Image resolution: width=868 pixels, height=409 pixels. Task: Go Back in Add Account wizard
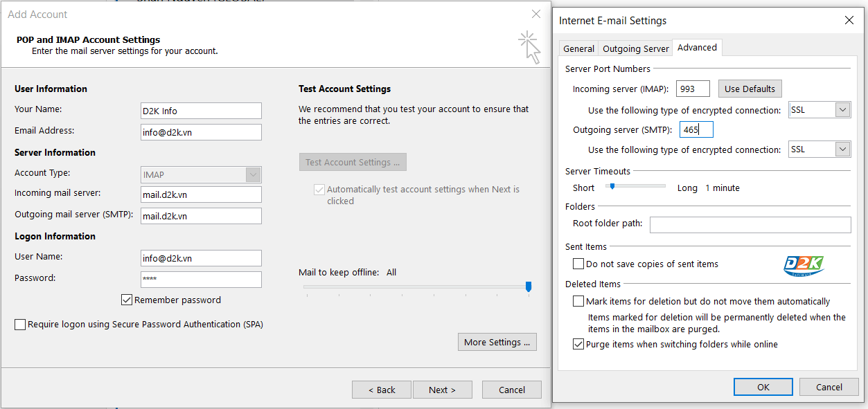[x=382, y=390]
